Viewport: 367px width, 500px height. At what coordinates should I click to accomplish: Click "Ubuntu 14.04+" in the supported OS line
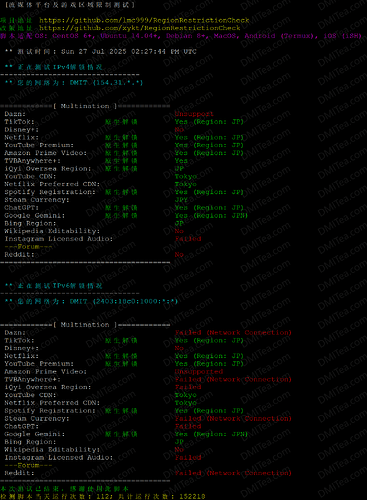click(130, 36)
